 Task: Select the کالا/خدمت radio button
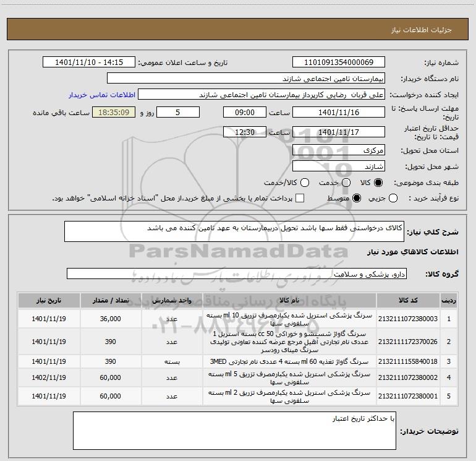point(305,183)
